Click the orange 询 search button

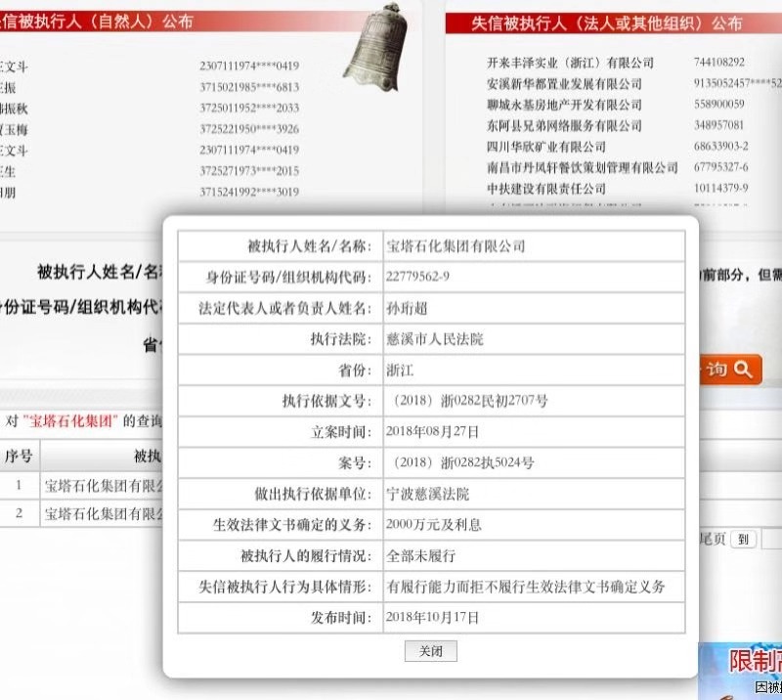click(x=730, y=370)
